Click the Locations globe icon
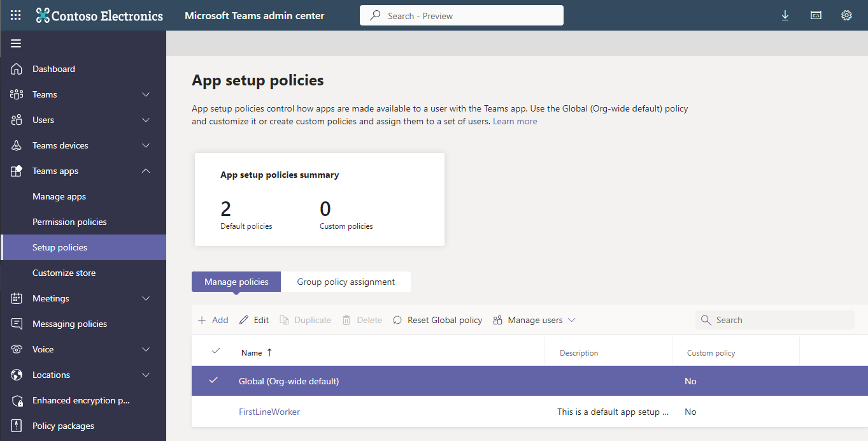The width and height of the screenshot is (868, 441). pyautogui.click(x=17, y=375)
